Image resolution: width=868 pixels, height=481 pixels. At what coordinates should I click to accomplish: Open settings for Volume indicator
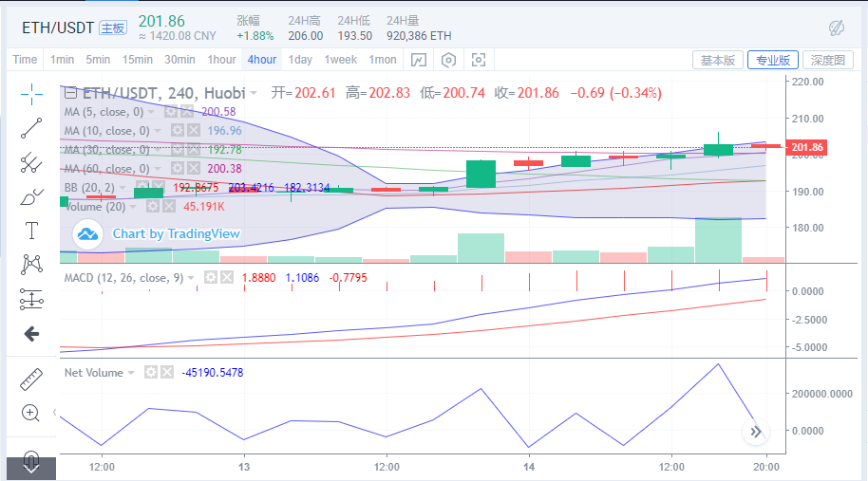coord(153,206)
